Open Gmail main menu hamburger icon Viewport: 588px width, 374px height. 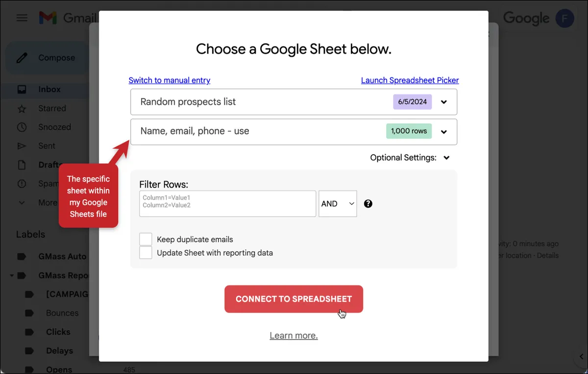click(x=22, y=18)
